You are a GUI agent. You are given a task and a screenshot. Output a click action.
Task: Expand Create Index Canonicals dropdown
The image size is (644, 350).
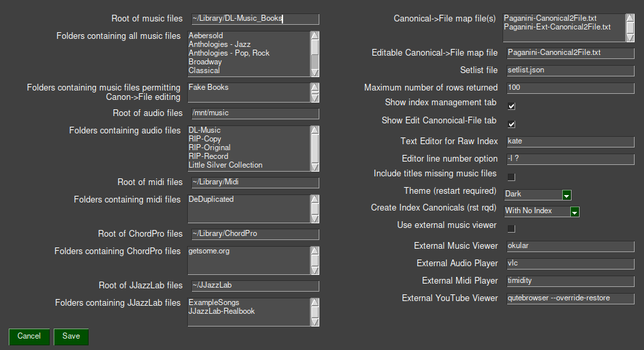pos(574,212)
